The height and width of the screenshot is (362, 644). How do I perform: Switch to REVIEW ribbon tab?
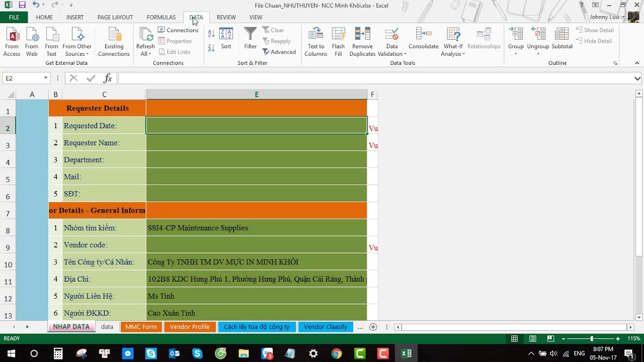tap(226, 17)
